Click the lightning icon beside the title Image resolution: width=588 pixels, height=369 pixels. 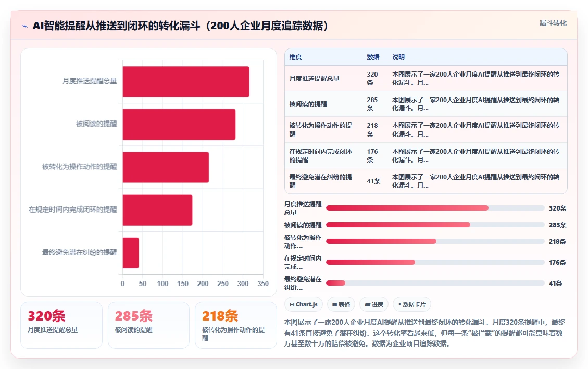(x=25, y=26)
